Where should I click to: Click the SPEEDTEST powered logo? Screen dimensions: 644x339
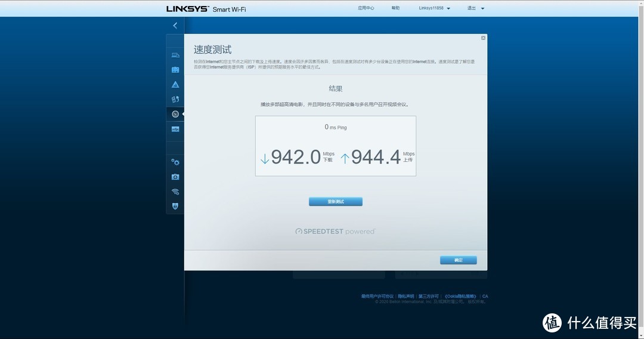(x=335, y=232)
